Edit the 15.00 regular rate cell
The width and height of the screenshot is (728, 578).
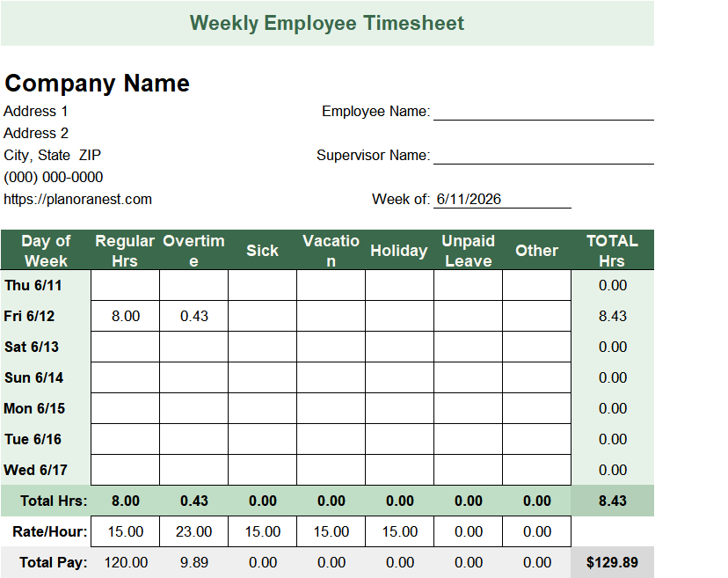pos(126,531)
